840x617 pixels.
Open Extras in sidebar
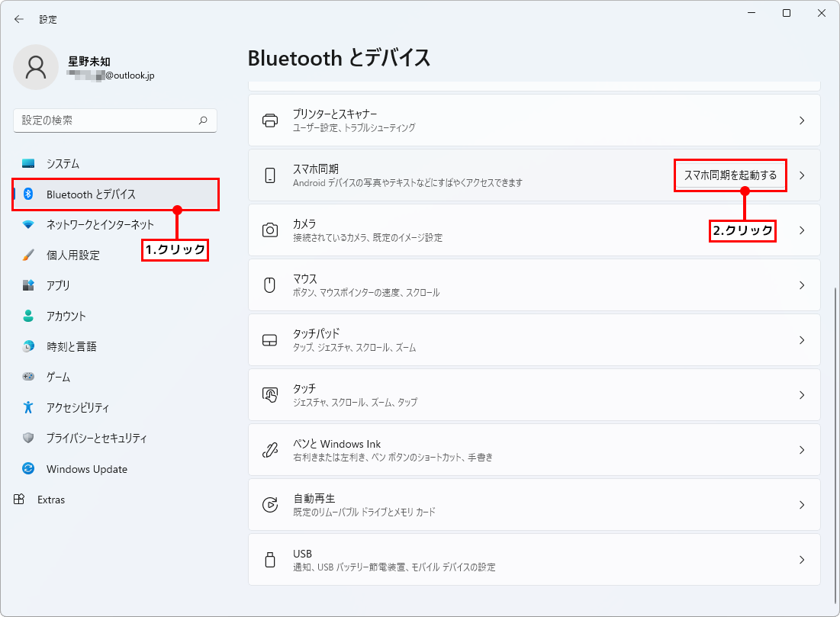(x=115, y=500)
